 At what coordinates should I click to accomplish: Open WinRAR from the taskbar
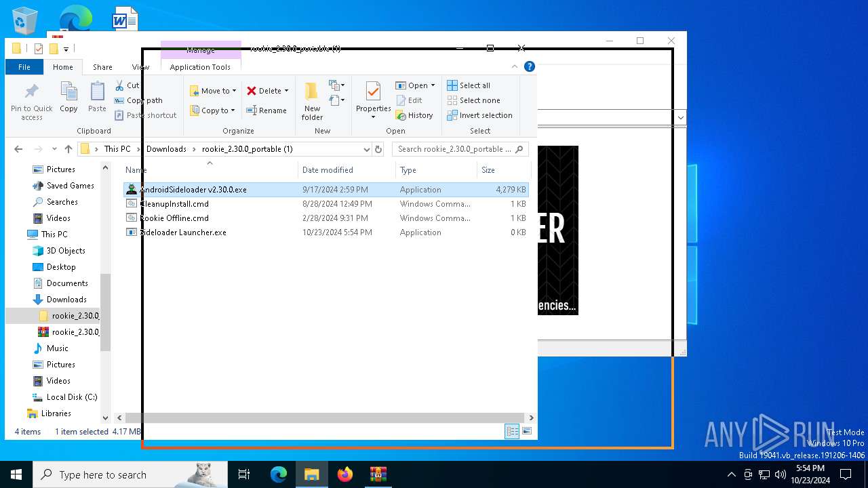tap(378, 474)
